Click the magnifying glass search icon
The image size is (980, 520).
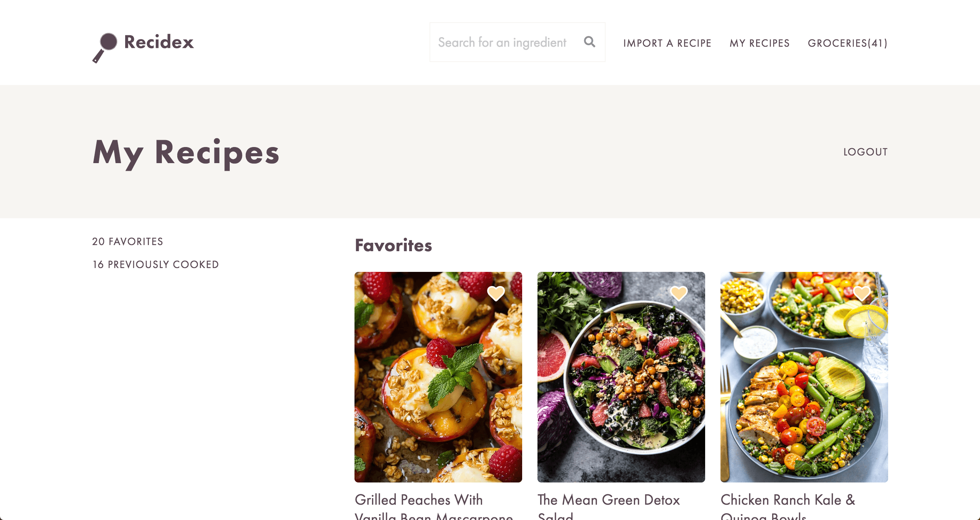(590, 42)
